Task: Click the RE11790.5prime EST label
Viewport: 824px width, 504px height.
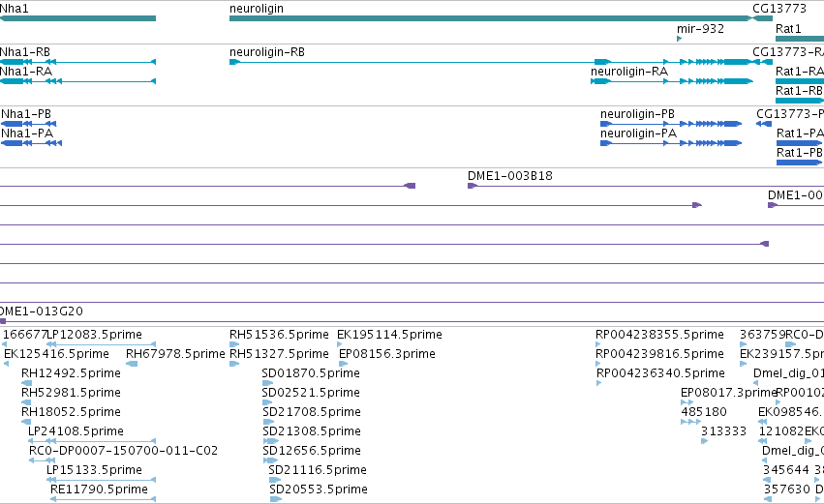Action: (x=99, y=489)
